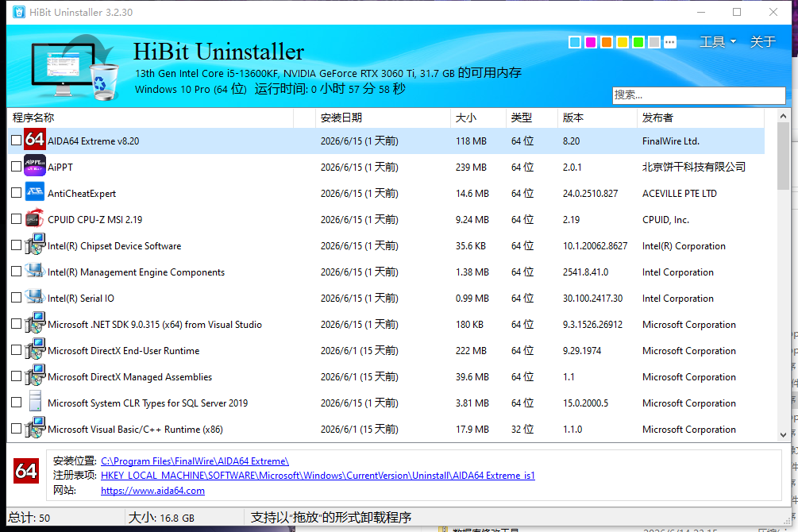
Task: Visit https://www.aida64.com website link
Action: coord(152,491)
